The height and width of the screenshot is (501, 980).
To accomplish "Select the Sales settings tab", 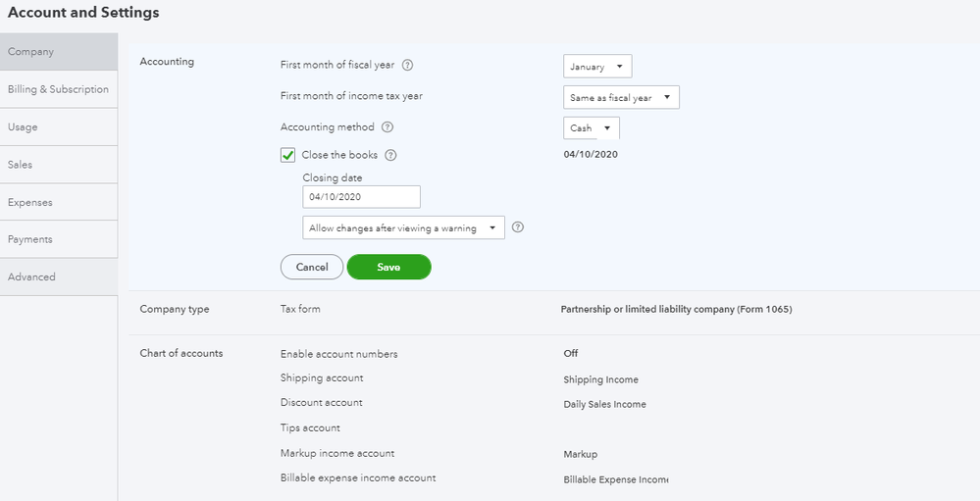I will tap(58, 165).
